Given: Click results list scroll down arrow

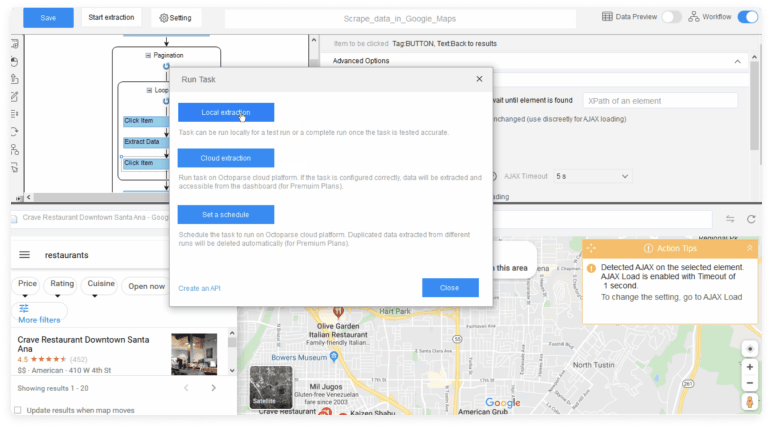Looking at the screenshot, I should pos(232,370).
